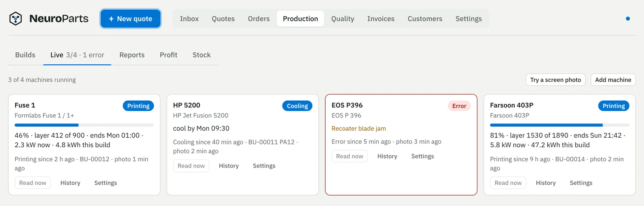Select the Stock tab
This screenshot has width=644, height=206.
tap(201, 55)
